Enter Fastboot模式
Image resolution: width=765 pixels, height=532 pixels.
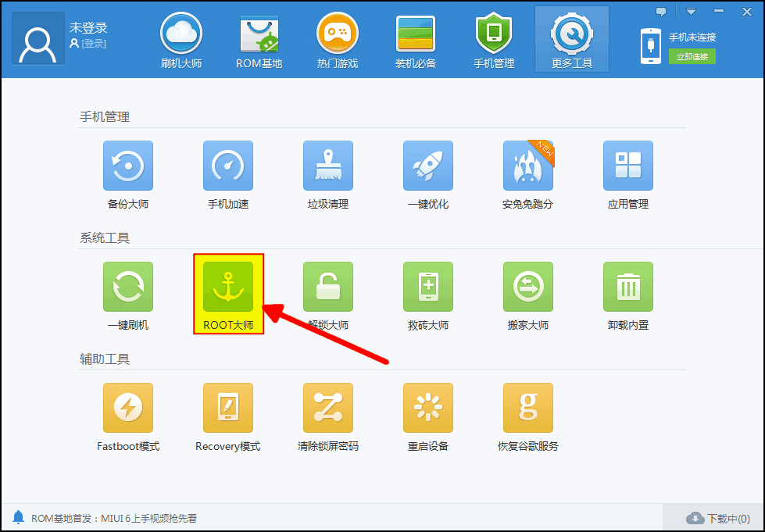coord(128,408)
